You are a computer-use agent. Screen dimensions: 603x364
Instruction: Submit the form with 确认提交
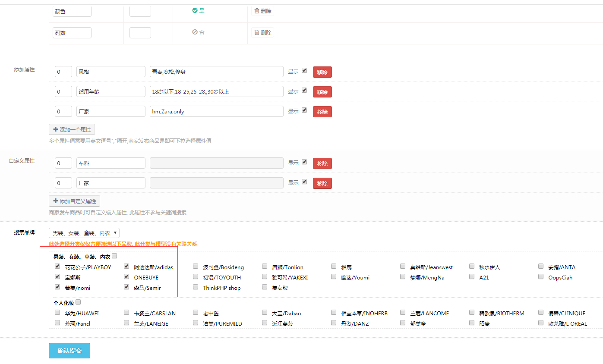coord(69,351)
